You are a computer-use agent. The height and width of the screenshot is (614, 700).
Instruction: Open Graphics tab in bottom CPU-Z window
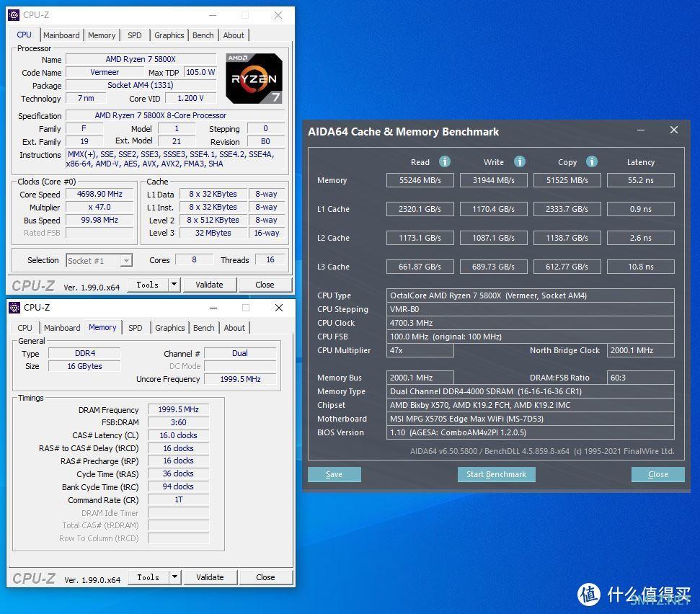169,328
